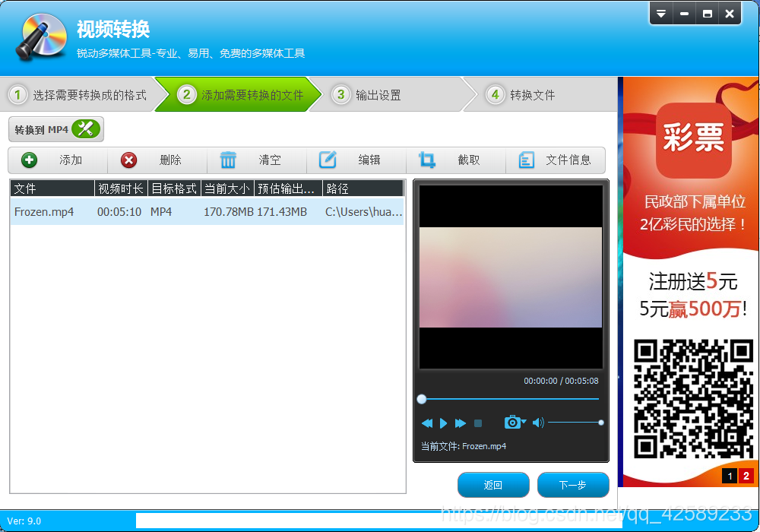Click the 文件 column header

pos(52,188)
